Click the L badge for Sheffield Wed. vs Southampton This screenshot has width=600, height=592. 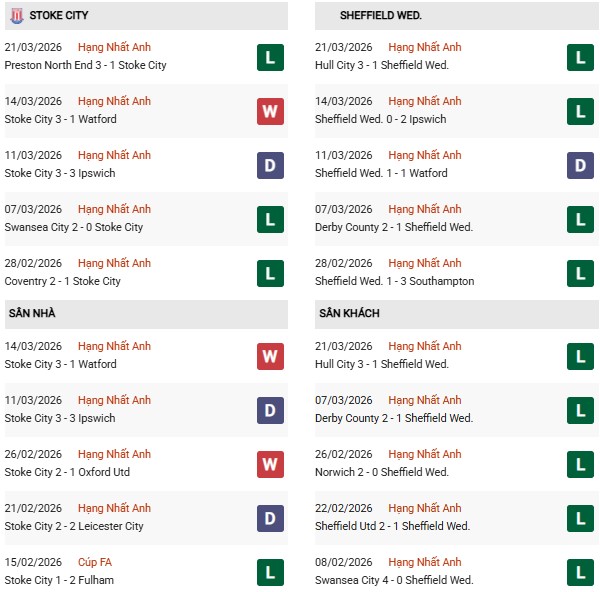[580, 273]
